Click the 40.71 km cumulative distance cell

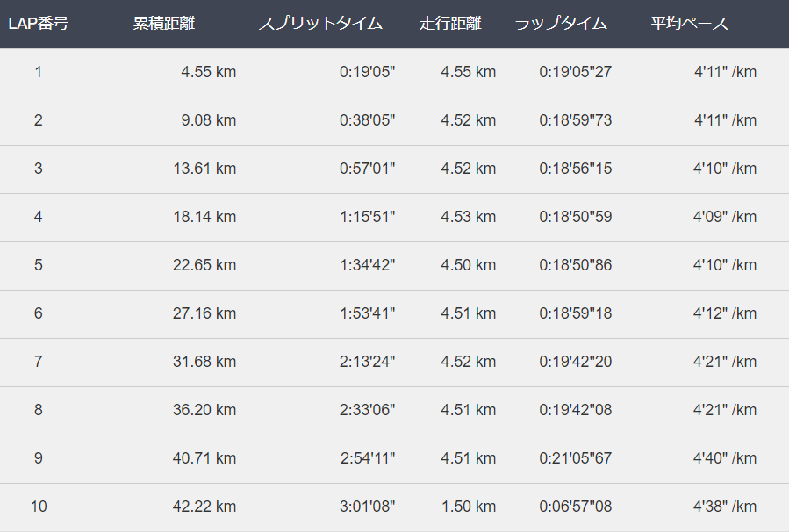pyautogui.click(x=204, y=458)
